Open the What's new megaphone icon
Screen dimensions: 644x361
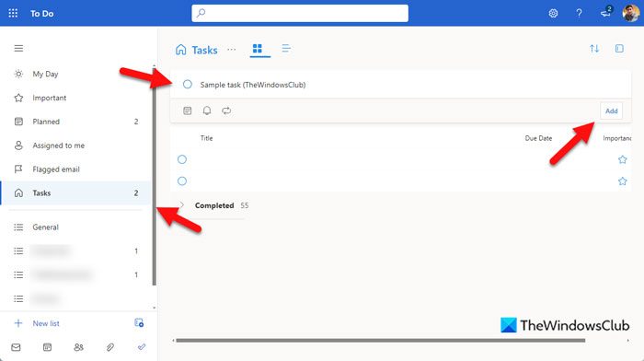[605, 12]
